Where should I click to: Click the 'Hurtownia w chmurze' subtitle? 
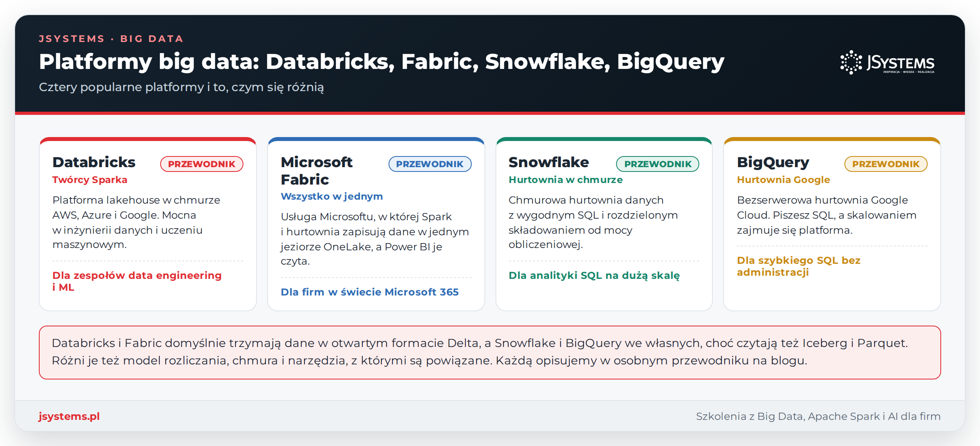(x=566, y=180)
